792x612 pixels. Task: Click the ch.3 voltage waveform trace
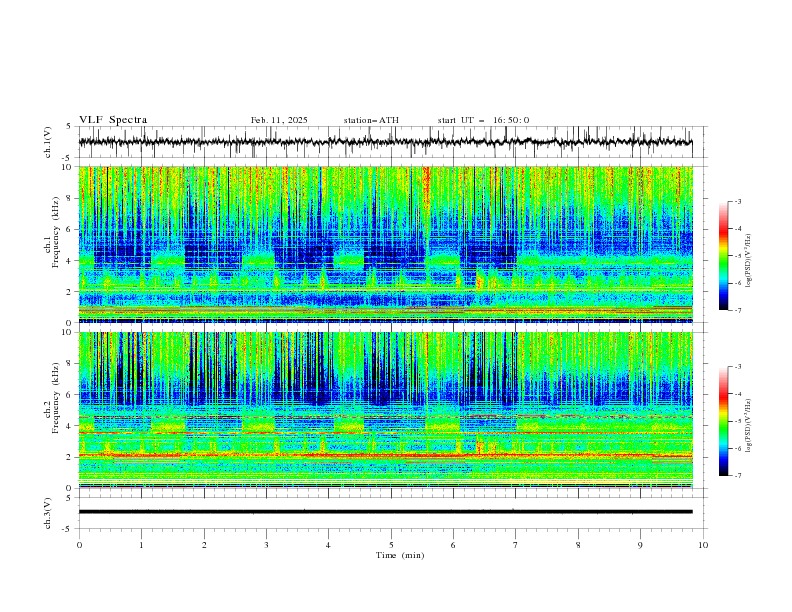385,512
